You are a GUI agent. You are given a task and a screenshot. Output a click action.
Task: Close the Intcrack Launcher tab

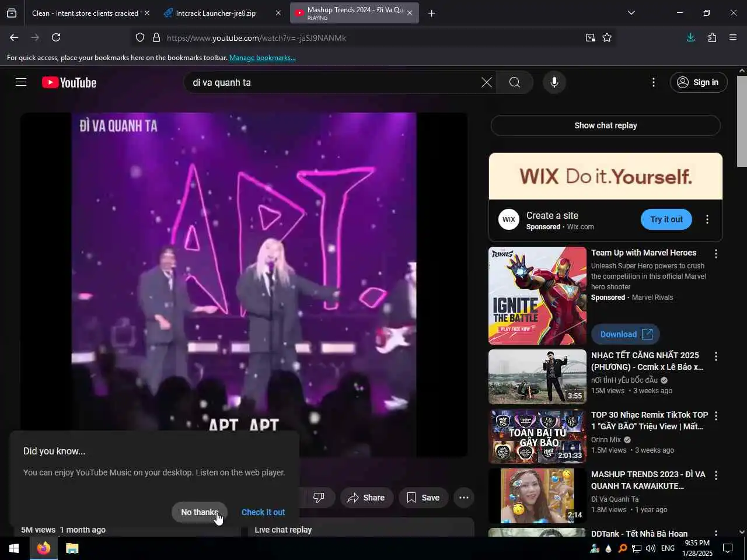[x=278, y=13]
